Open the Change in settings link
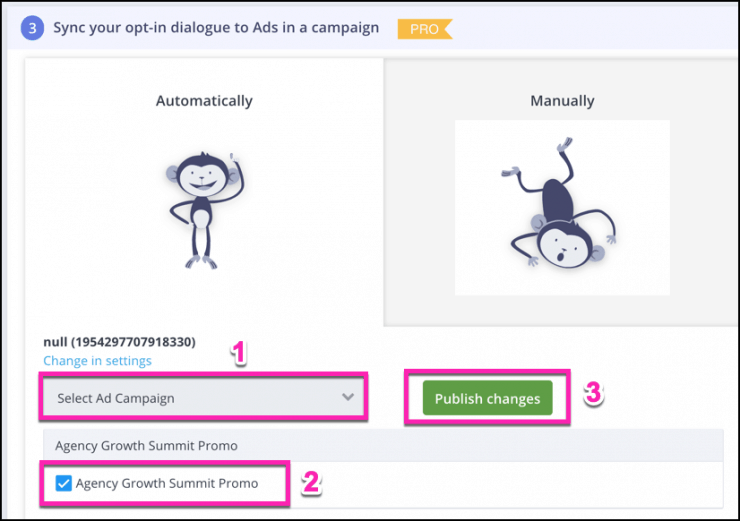 tap(97, 361)
